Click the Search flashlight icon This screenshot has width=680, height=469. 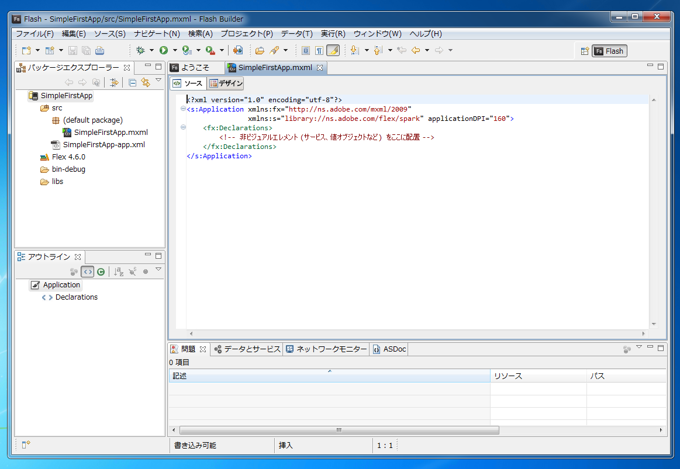pos(274,50)
